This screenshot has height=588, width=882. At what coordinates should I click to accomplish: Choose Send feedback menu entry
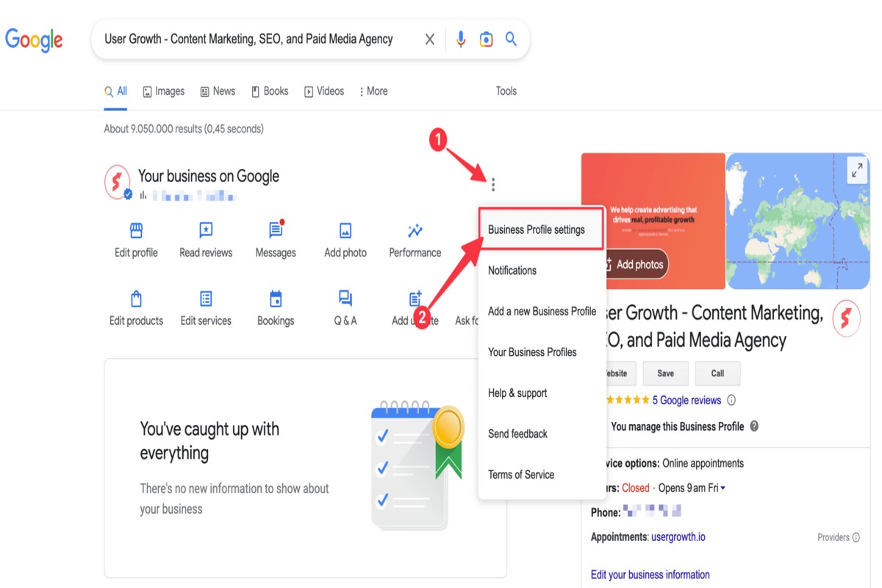pos(542,434)
